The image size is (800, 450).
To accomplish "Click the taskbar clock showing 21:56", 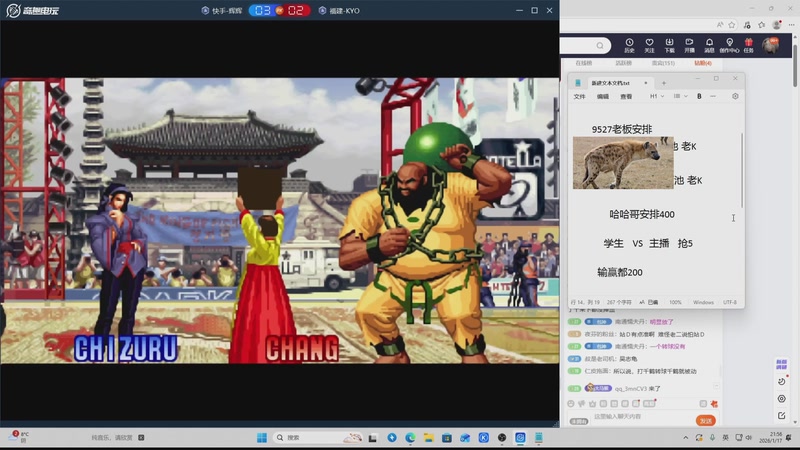I will [x=769, y=437].
